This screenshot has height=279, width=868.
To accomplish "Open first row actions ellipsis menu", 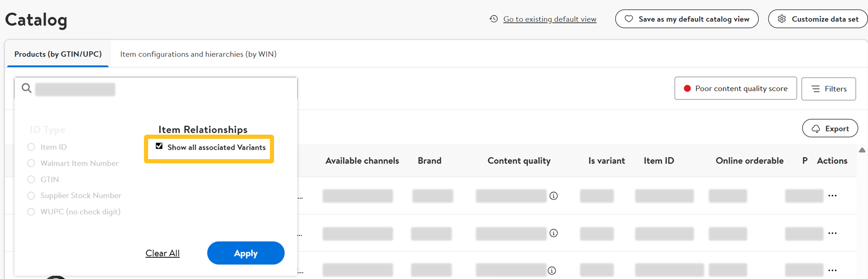I will tap(832, 196).
